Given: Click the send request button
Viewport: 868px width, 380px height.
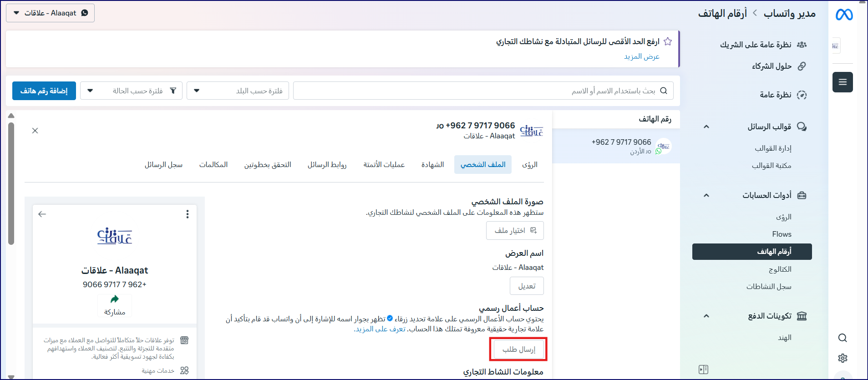Looking at the screenshot, I should pyautogui.click(x=518, y=350).
